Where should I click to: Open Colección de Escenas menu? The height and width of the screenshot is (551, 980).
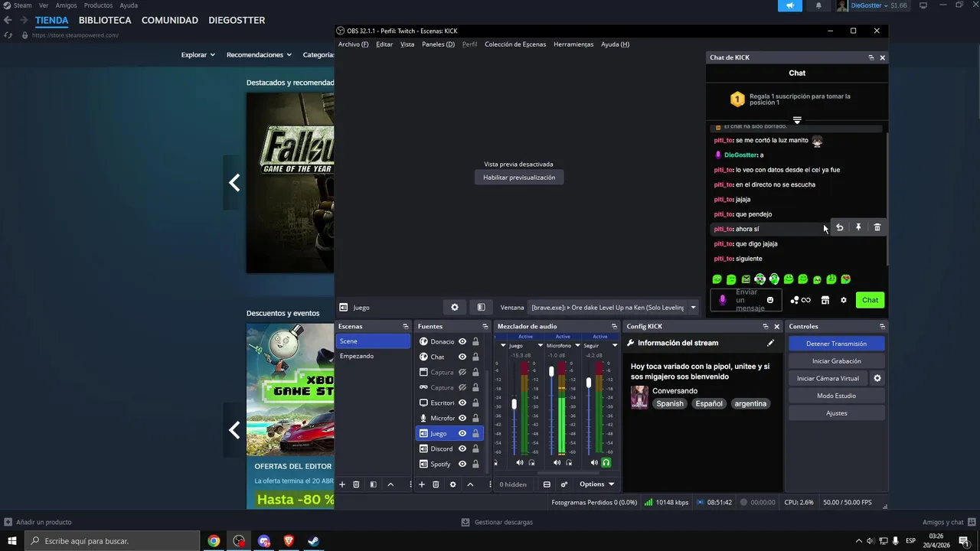pyautogui.click(x=515, y=44)
